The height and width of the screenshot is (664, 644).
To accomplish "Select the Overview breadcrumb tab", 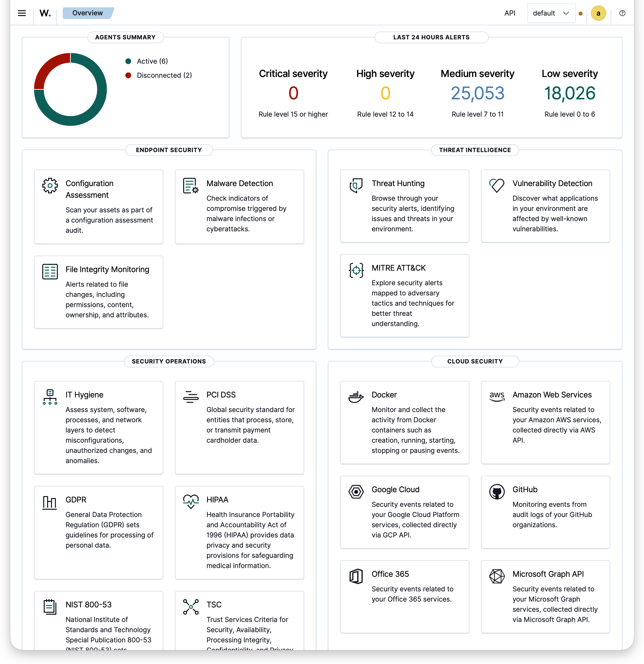I will point(88,13).
